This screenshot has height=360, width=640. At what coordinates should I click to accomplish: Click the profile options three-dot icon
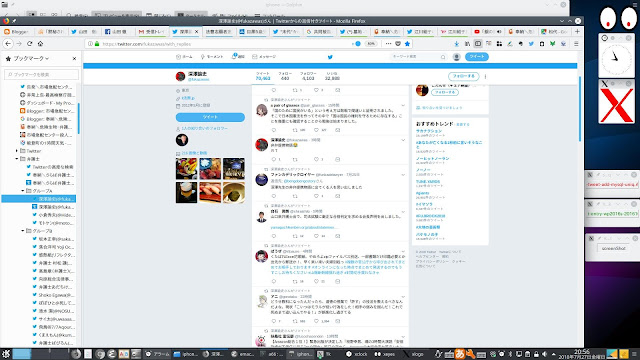tap(485, 76)
